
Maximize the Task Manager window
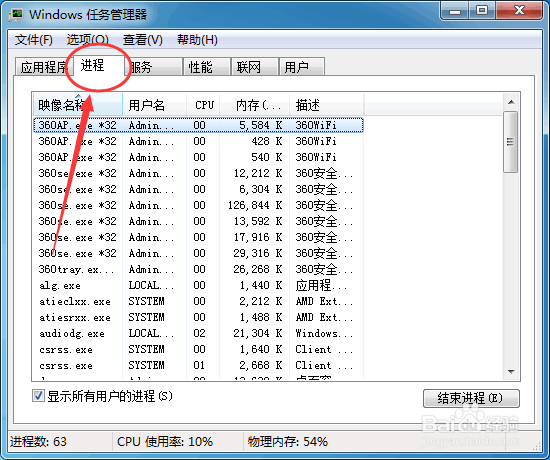tap(482, 11)
